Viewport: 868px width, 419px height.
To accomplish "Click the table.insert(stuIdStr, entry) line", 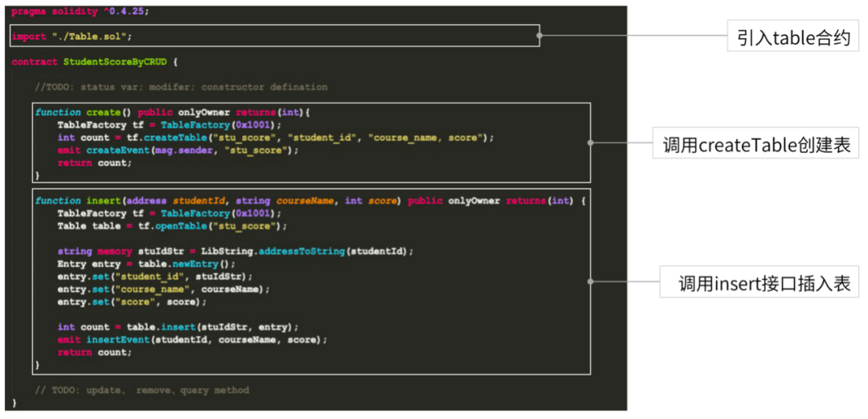I will click(178, 327).
